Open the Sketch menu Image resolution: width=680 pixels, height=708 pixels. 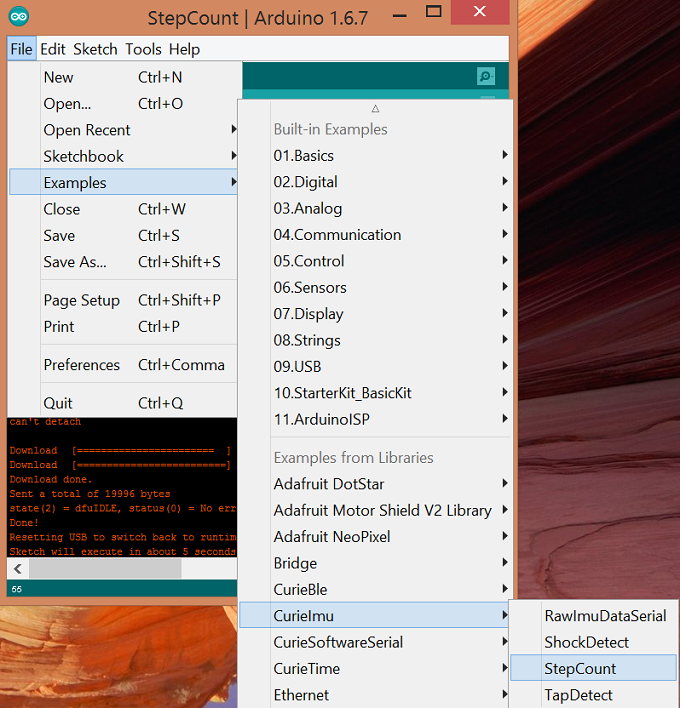coord(95,49)
